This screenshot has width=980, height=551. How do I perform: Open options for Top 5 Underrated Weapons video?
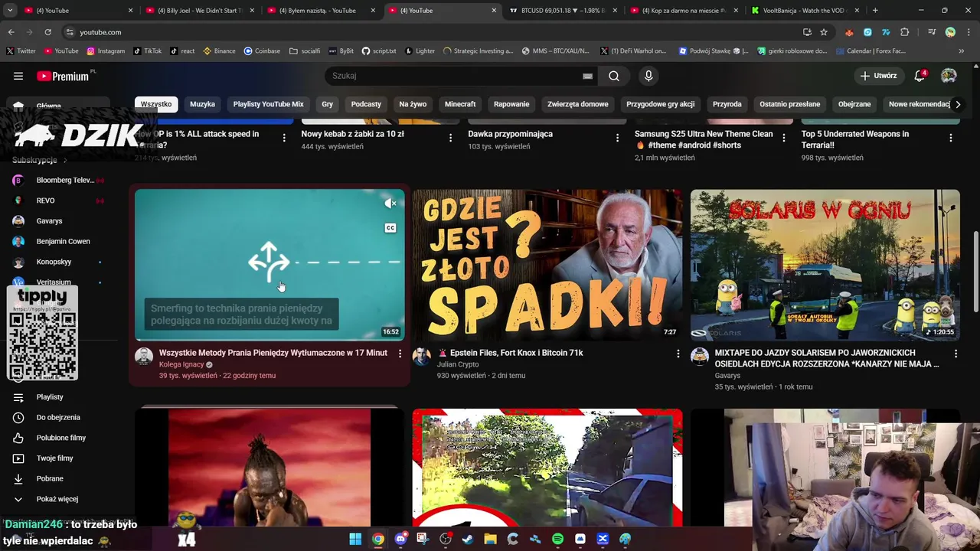951,138
